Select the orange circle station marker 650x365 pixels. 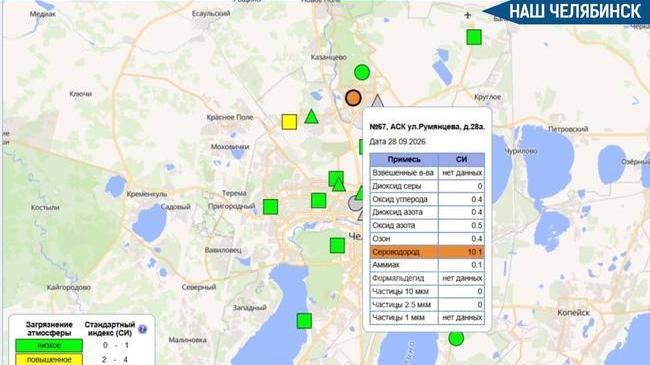[353, 98]
